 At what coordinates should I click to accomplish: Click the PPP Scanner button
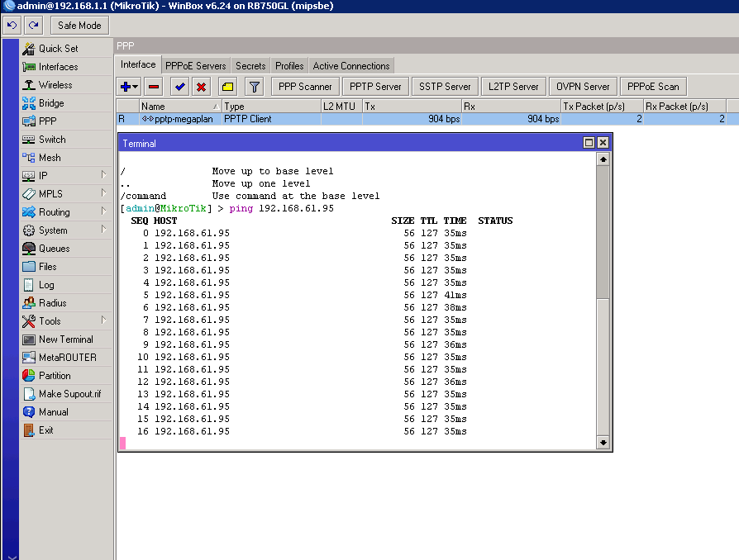click(x=305, y=87)
